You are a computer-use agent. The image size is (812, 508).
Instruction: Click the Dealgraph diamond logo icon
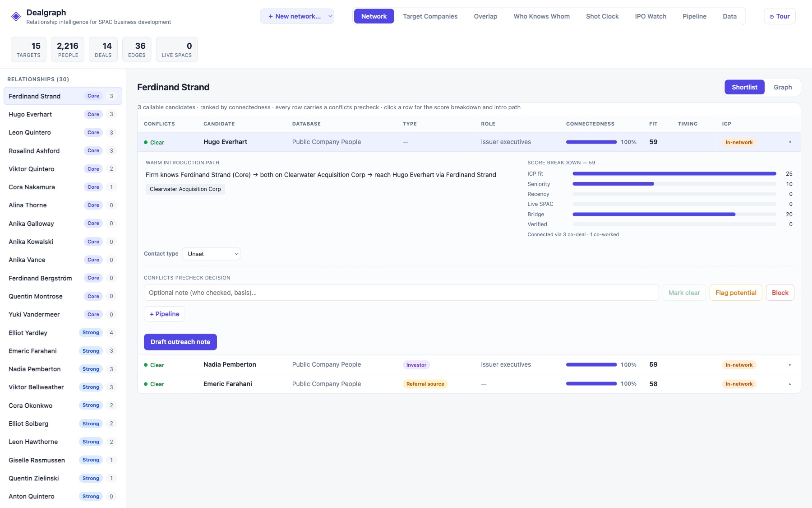16,17
